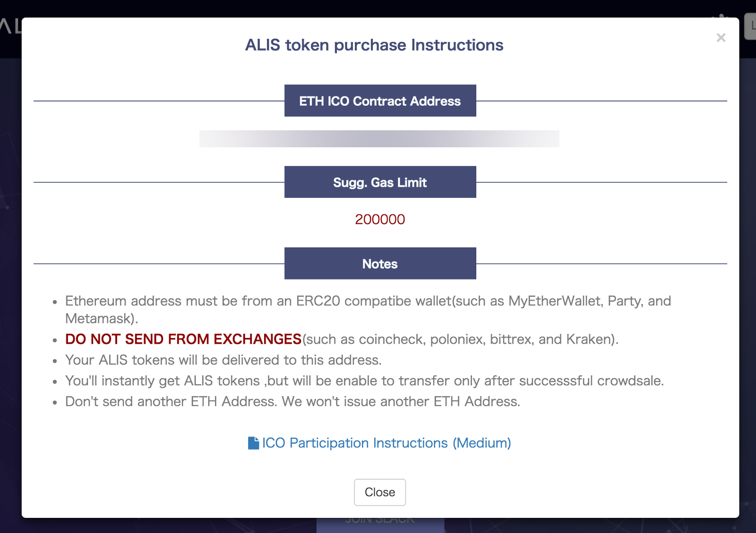Click the ETH ICO Contract Address heading
This screenshot has height=533, width=756.
point(380,101)
